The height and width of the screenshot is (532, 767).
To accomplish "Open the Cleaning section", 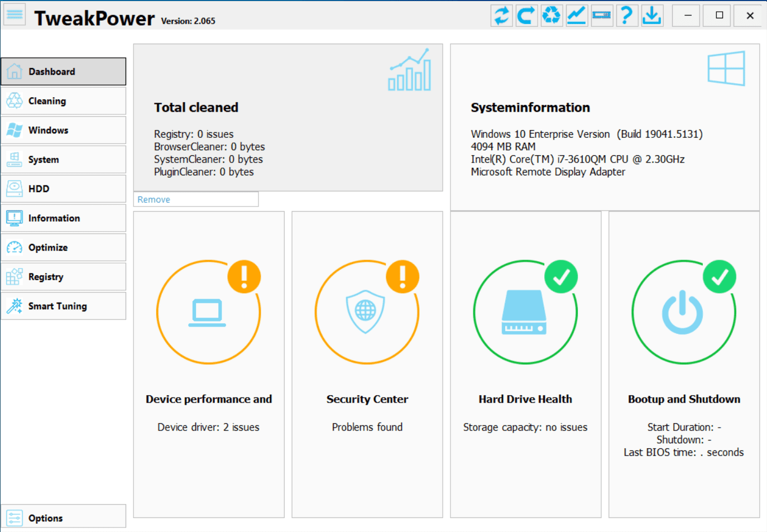I will point(64,101).
